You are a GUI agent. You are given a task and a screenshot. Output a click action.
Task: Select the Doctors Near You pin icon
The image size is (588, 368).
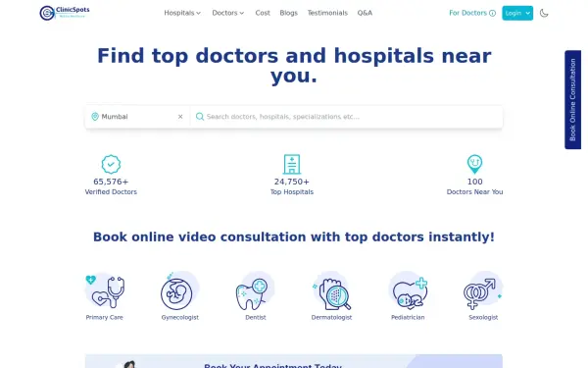(474, 165)
